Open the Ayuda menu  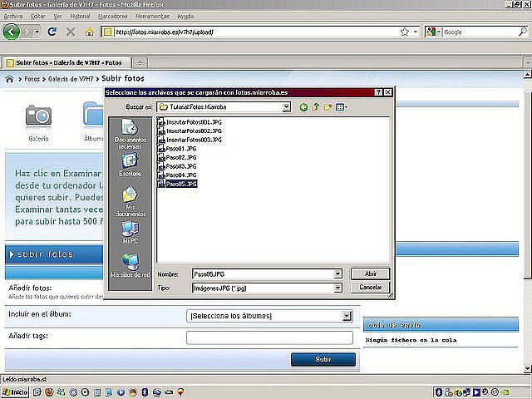pos(185,16)
